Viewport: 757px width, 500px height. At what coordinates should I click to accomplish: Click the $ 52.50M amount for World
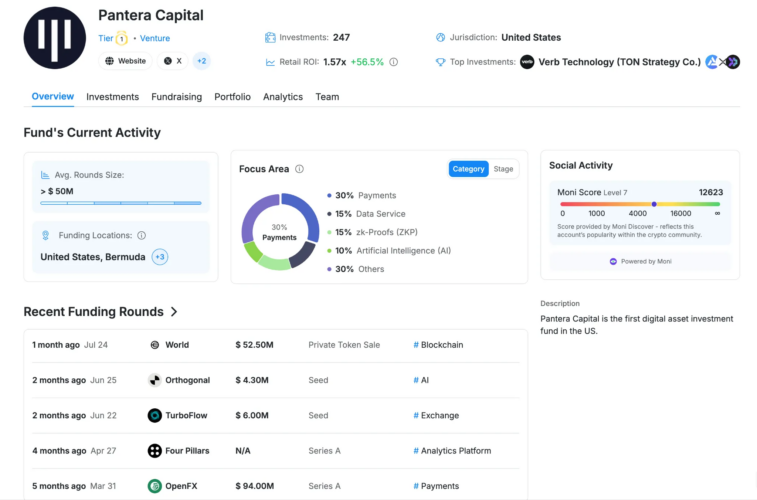(x=254, y=345)
